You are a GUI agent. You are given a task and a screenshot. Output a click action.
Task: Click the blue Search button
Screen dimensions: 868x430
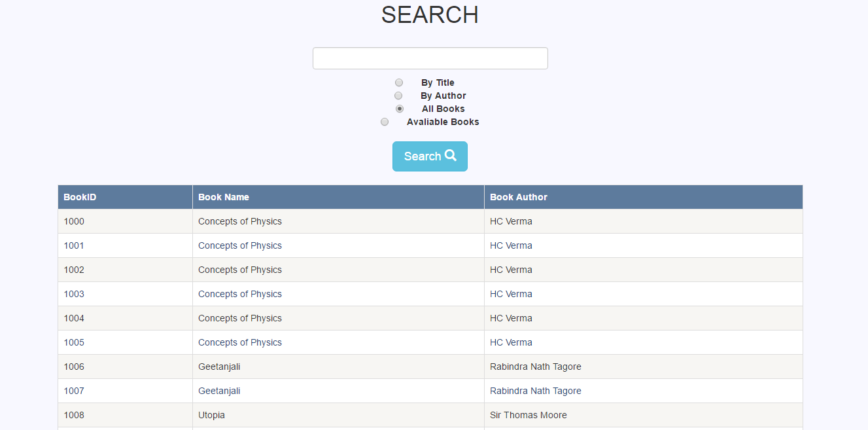(430, 156)
